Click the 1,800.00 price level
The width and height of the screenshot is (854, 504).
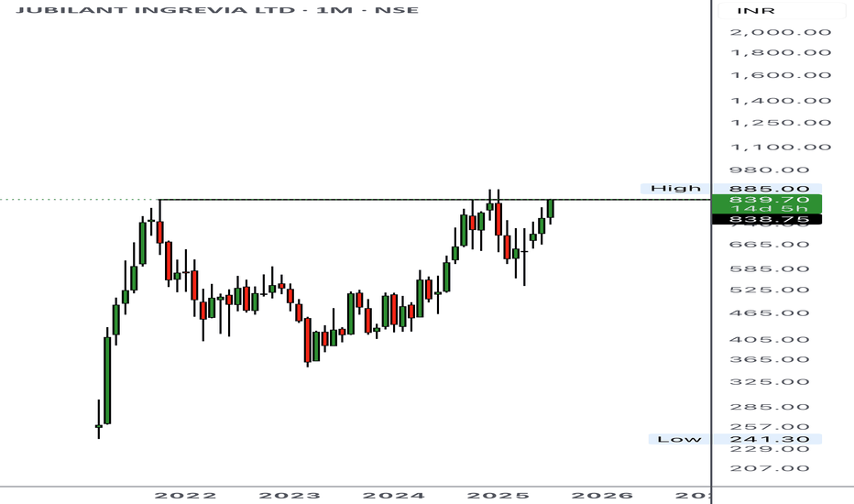click(x=780, y=53)
